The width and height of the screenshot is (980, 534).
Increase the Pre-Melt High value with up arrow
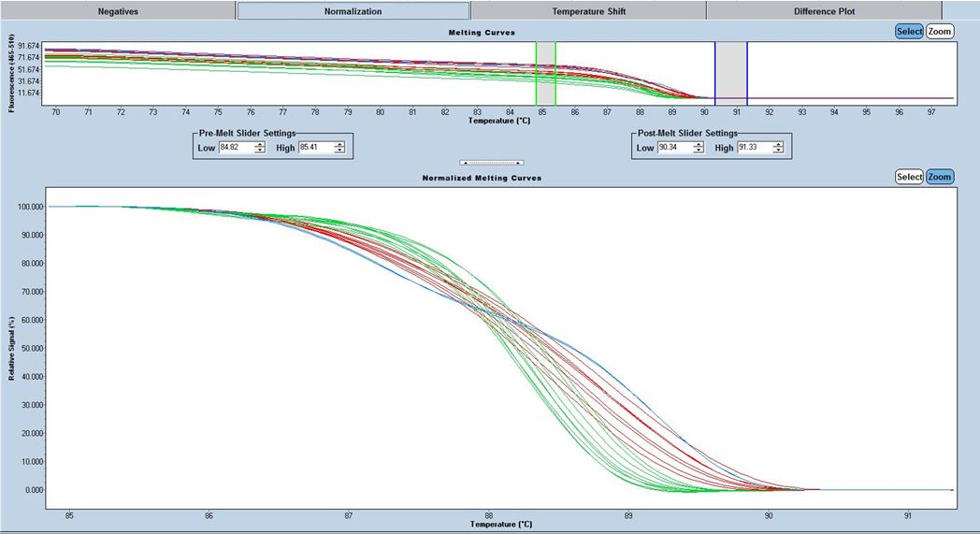[x=339, y=145]
